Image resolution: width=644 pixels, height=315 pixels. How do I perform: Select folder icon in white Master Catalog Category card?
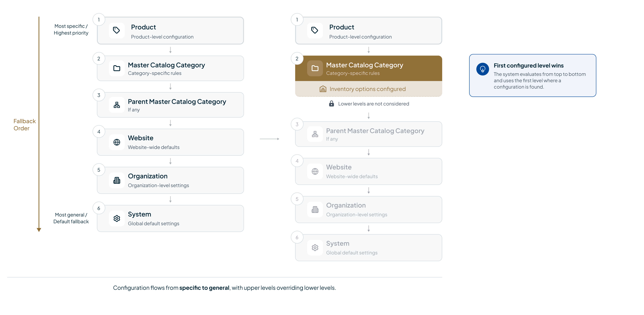click(117, 68)
